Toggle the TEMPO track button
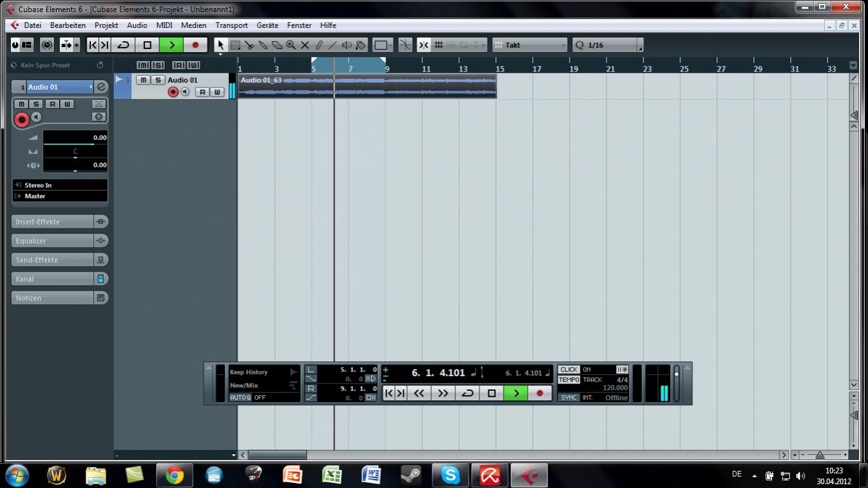This screenshot has height=488, width=868. pyautogui.click(x=569, y=380)
